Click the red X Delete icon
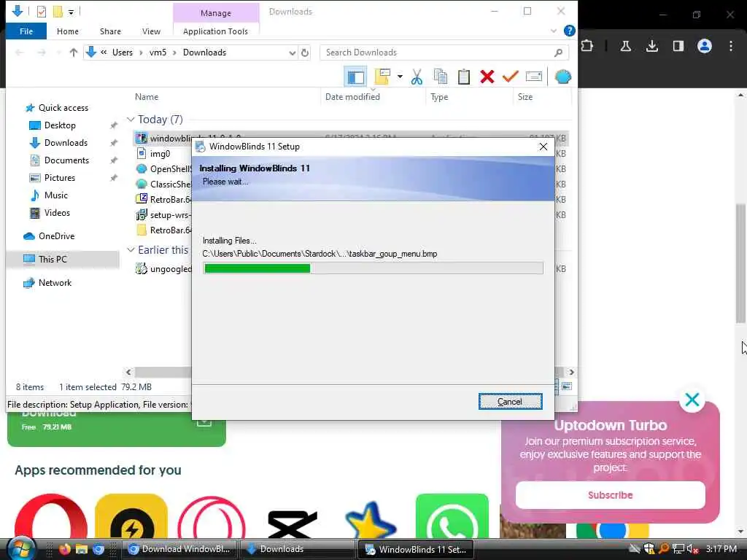 (x=487, y=77)
